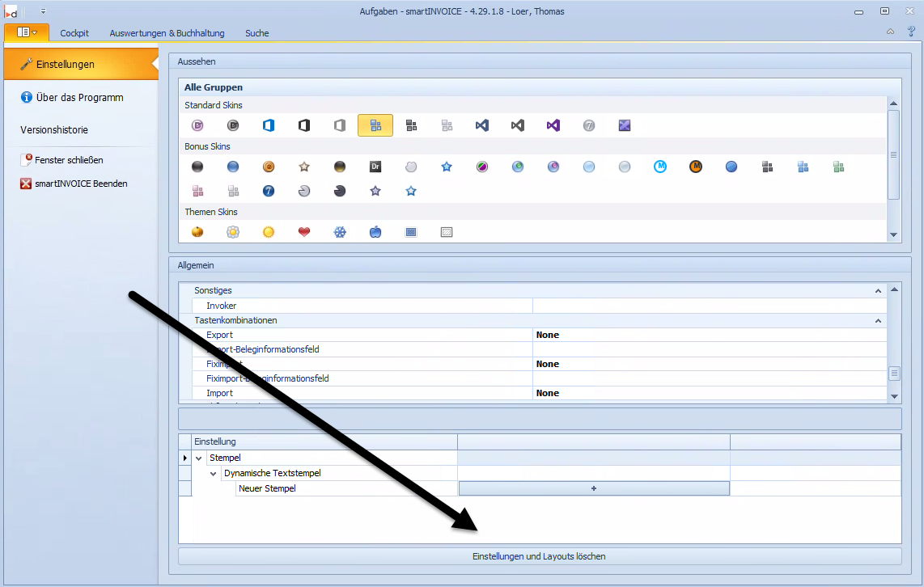
Task: Collapse the Stempel tree row
Action: [199, 458]
